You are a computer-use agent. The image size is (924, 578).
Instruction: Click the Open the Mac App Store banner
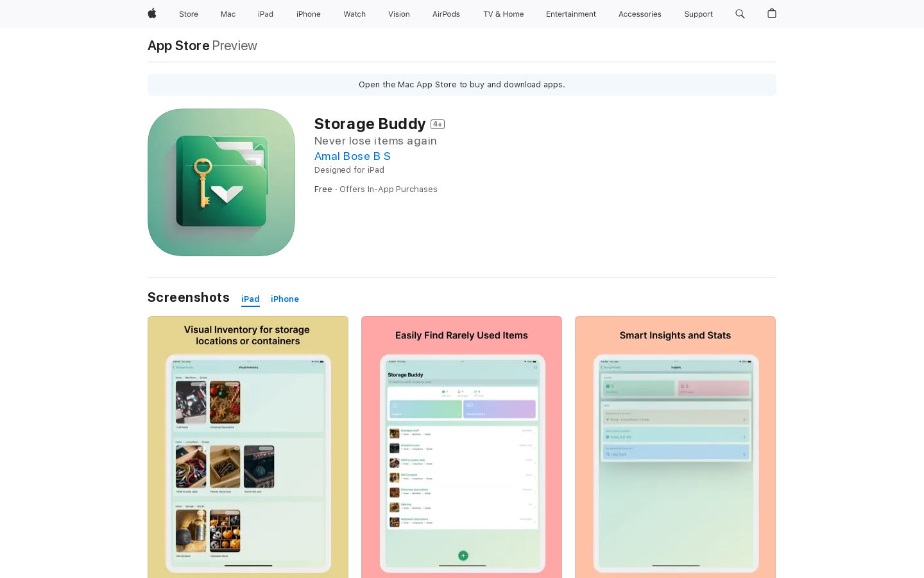pyautogui.click(x=462, y=85)
